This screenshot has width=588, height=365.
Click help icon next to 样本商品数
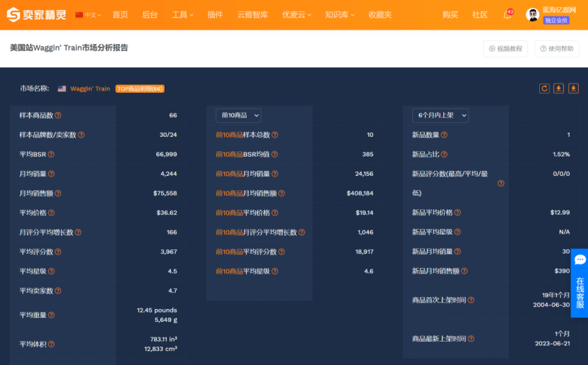point(58,116)
